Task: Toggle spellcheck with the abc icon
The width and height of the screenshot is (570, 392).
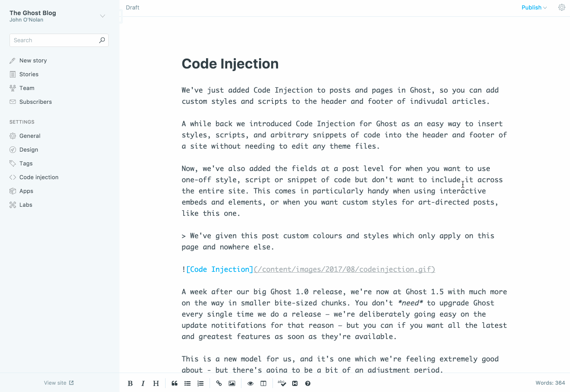Action: [x=281, y=383]
